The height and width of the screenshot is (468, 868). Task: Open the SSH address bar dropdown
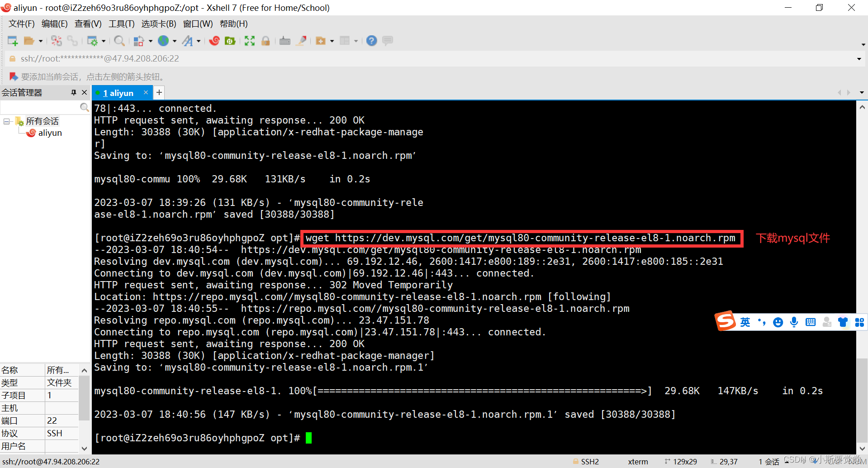tap(858, 58)
